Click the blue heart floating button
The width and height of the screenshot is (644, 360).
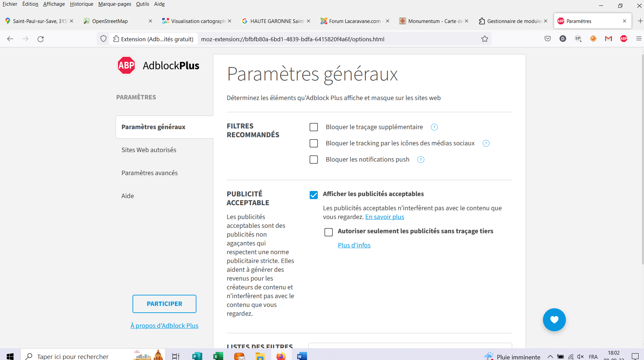point(554,319)
